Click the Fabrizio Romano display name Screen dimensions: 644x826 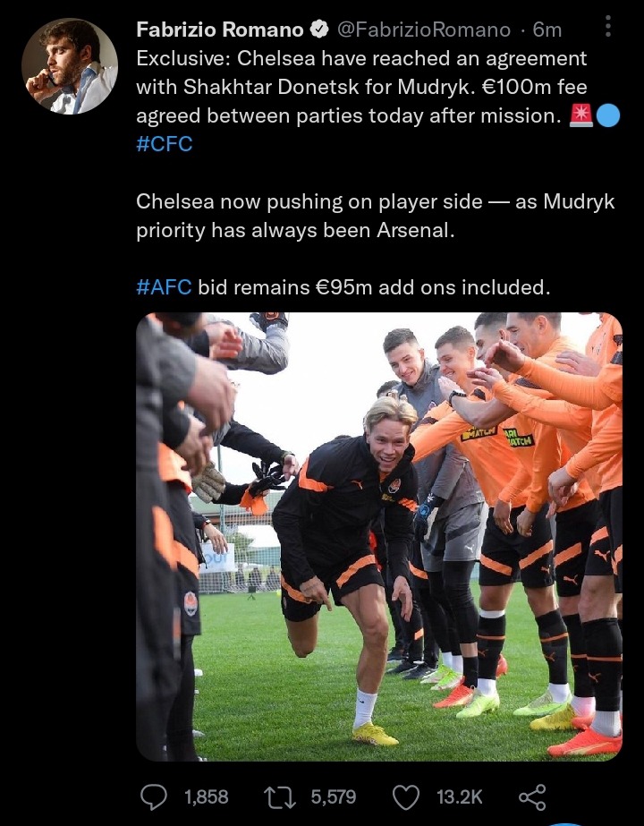(x=220, y=30)
